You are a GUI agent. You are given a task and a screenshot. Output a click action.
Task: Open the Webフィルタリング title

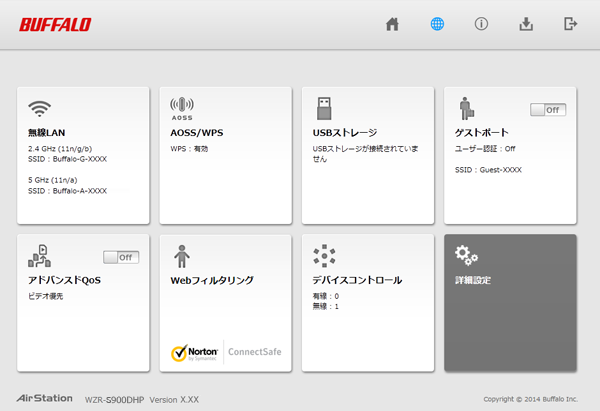point(212,280)
